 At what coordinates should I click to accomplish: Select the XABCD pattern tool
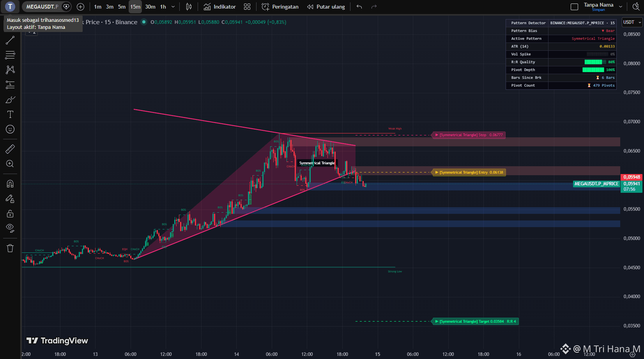click(10, 70)
